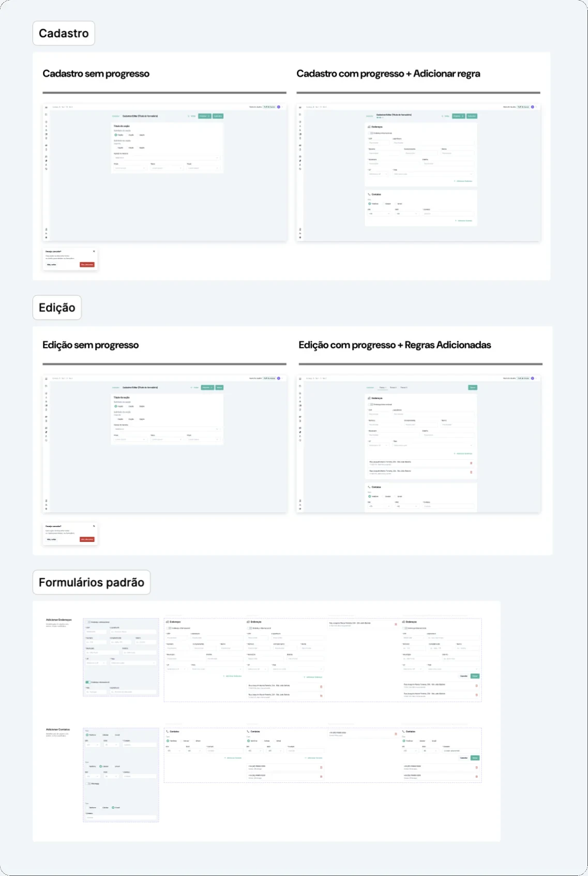Click CEP input field in Cadastro com progresso

tap(379, 143)
